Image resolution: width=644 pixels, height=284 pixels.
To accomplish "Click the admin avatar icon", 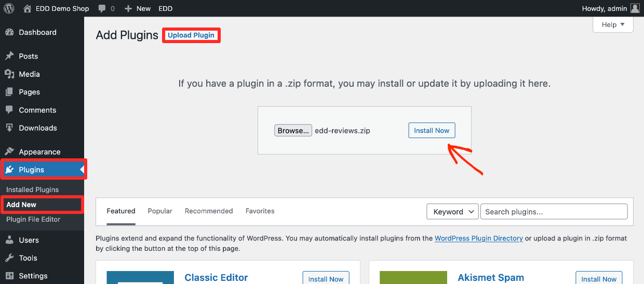I will pyautogui.click(x=635, y=8).
